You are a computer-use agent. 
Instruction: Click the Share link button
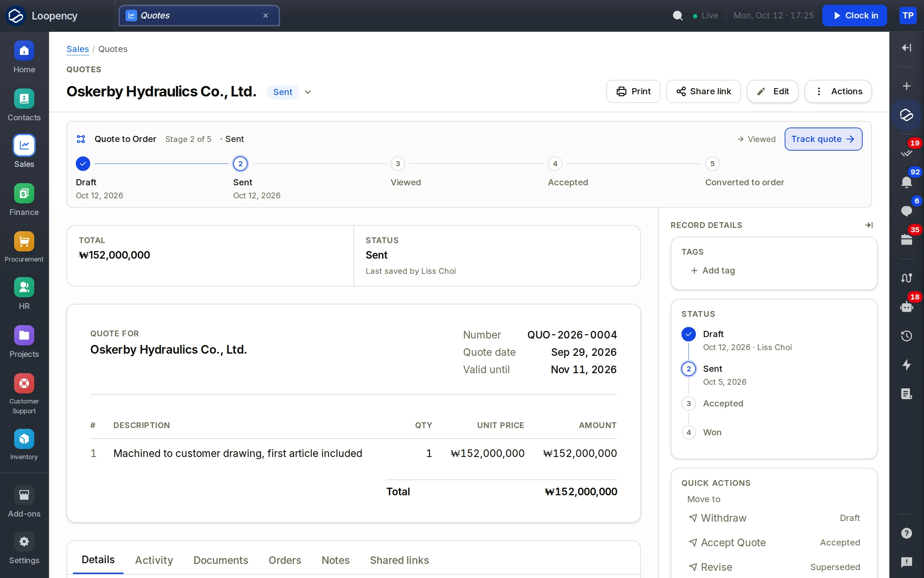(x=703, y=91)
